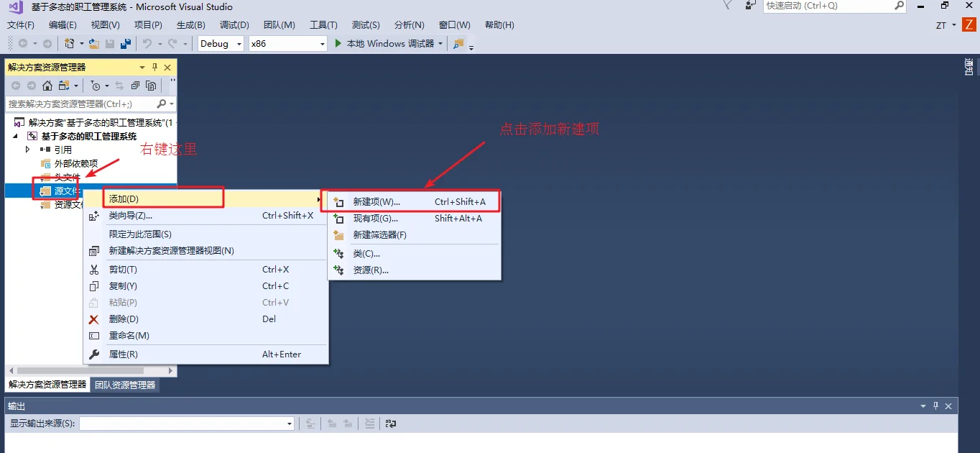The height and width of the screenshot is (453, 980).
Task: Open the New Project dropdown arrow
Action: 81,43
